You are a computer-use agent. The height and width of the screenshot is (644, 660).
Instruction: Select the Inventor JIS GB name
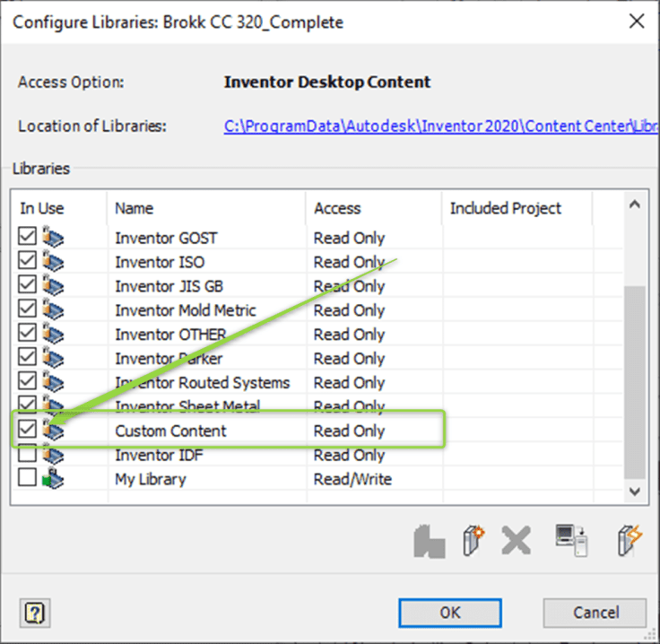pos(169,286)
